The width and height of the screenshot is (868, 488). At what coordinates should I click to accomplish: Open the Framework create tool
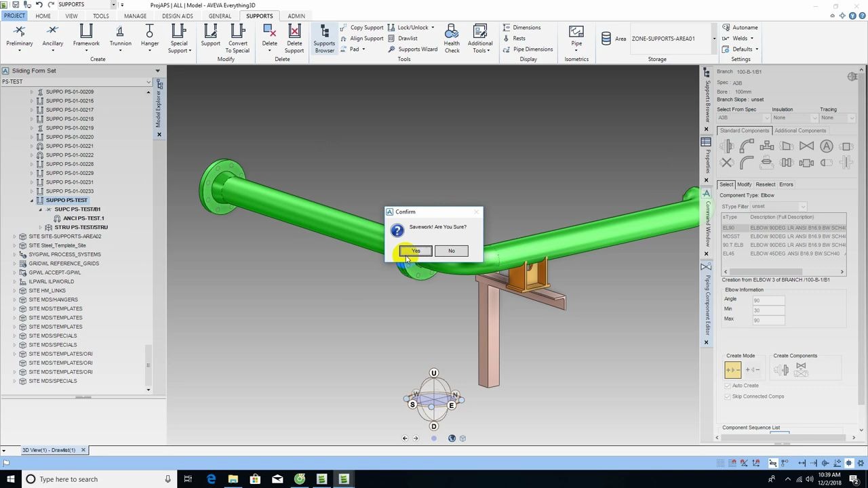(x=86, y=36)
